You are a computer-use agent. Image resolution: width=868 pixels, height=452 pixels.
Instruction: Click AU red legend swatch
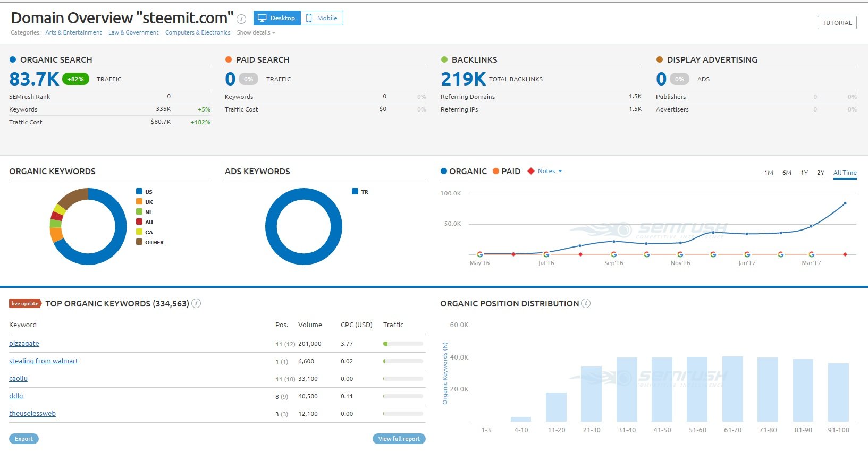[x=139, y=221]
